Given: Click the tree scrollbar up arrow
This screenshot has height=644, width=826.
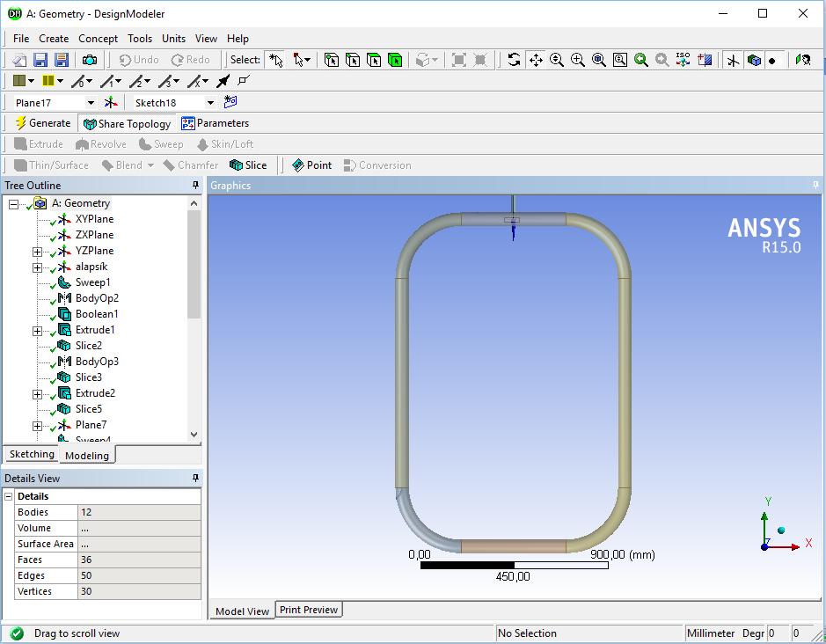Looking at the screenshot, I should click(x=194, y=203).
